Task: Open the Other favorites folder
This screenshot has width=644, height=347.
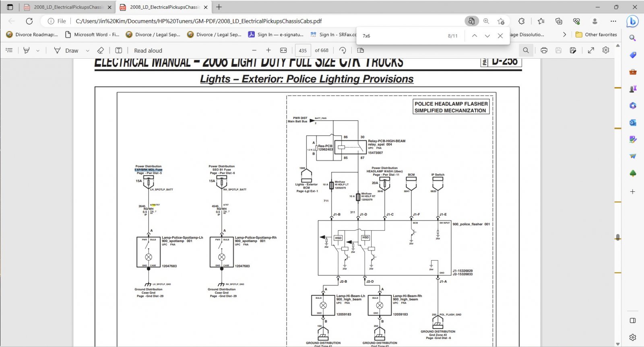Action: [x=596, y=35]
